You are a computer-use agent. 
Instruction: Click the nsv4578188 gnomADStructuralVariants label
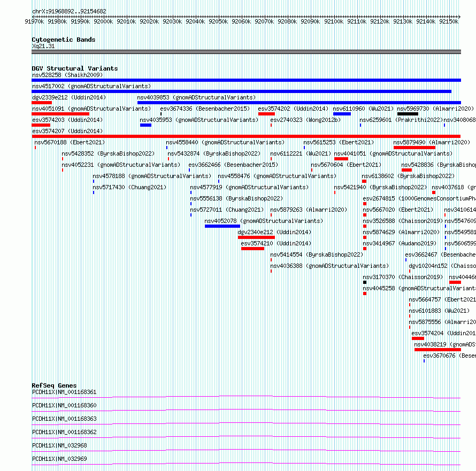click(x=152, y=176)
